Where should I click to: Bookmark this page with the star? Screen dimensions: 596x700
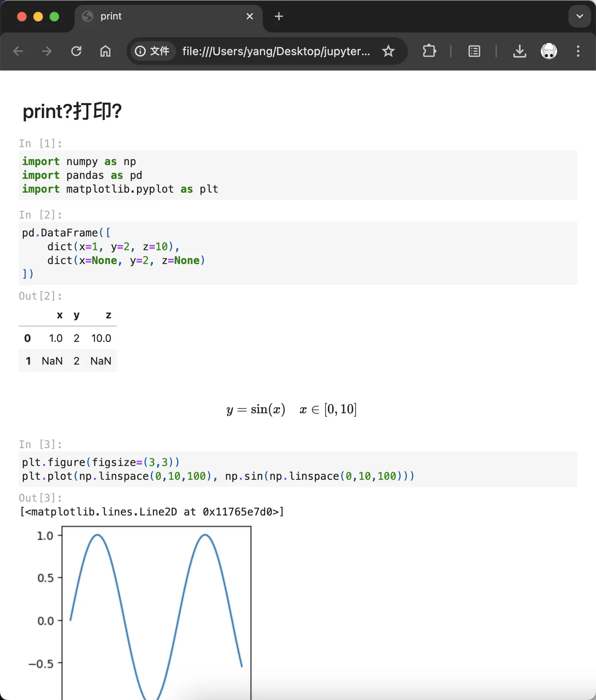(x=388, y=51)
